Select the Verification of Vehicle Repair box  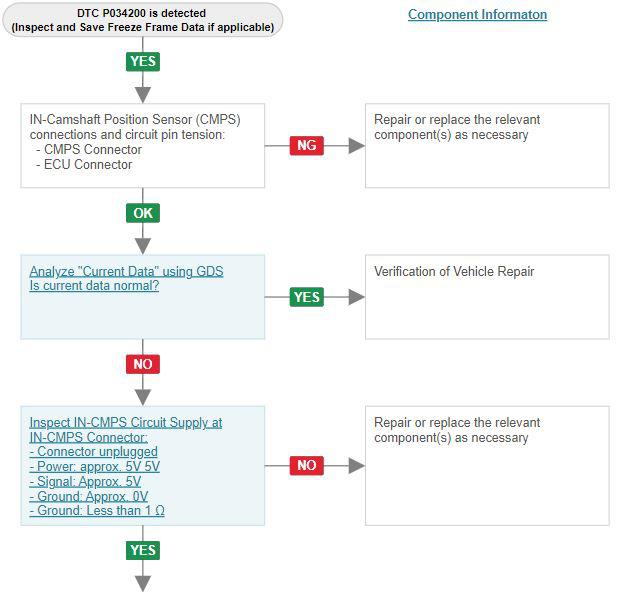point(486,297)
